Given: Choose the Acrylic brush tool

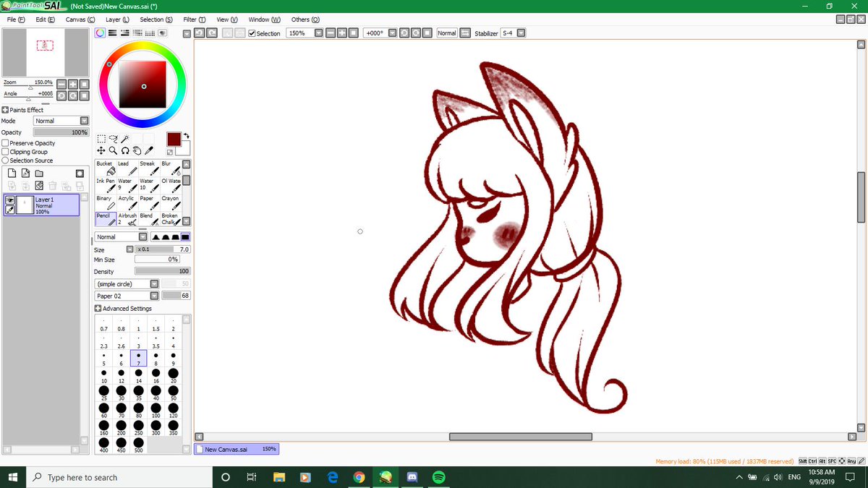Looking at the screenshot, I should pos(127,203).
